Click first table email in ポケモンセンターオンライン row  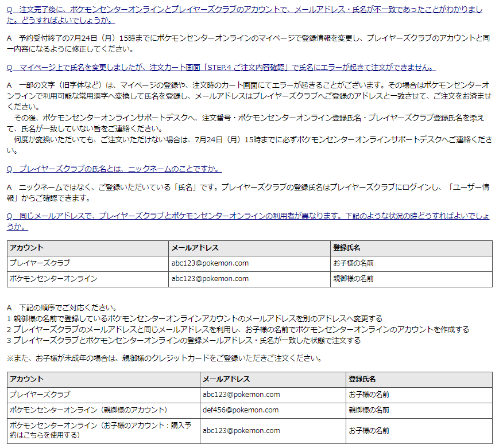point(210,279)
